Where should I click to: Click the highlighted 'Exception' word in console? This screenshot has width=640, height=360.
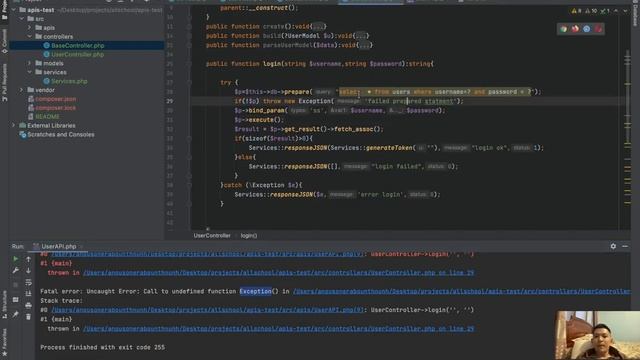coord(256,291)
